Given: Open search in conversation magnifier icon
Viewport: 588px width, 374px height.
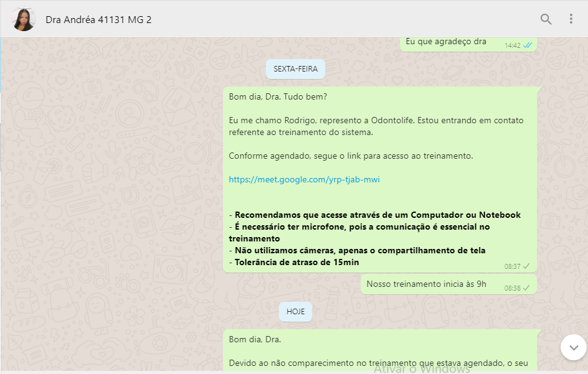Looking at the screenshot, I should point(546,19).
